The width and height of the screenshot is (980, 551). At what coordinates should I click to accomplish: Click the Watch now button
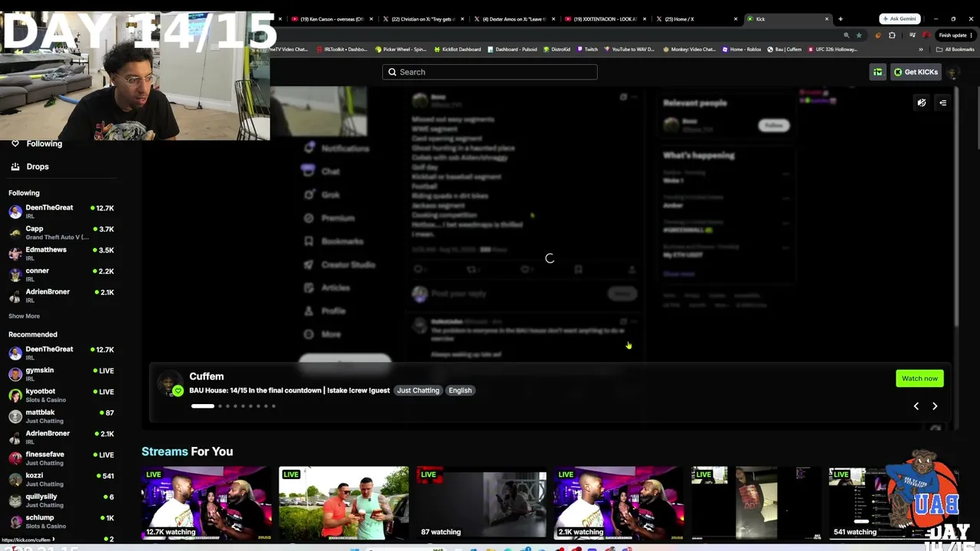(x=920, y=378)
